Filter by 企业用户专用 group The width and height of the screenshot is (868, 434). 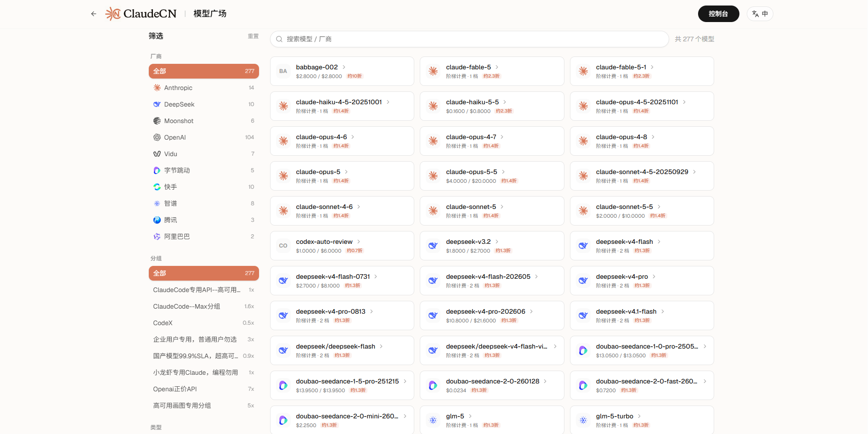pyautogui.click(x=204, y=339)
